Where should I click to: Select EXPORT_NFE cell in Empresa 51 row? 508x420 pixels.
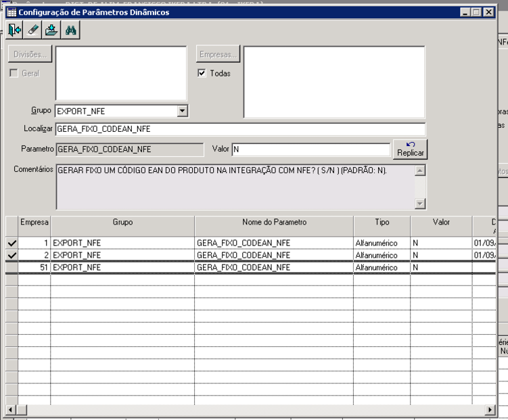[122, 267]
